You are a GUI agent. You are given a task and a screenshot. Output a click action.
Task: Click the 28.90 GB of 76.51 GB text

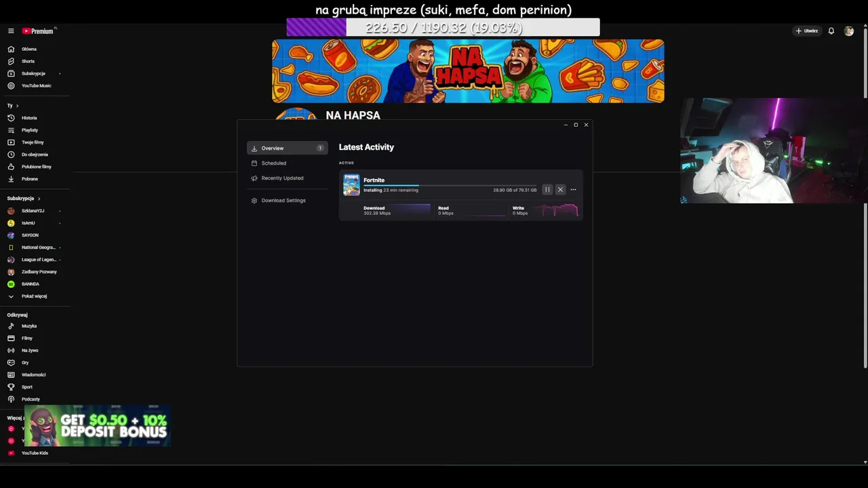(x=515, y=190)
